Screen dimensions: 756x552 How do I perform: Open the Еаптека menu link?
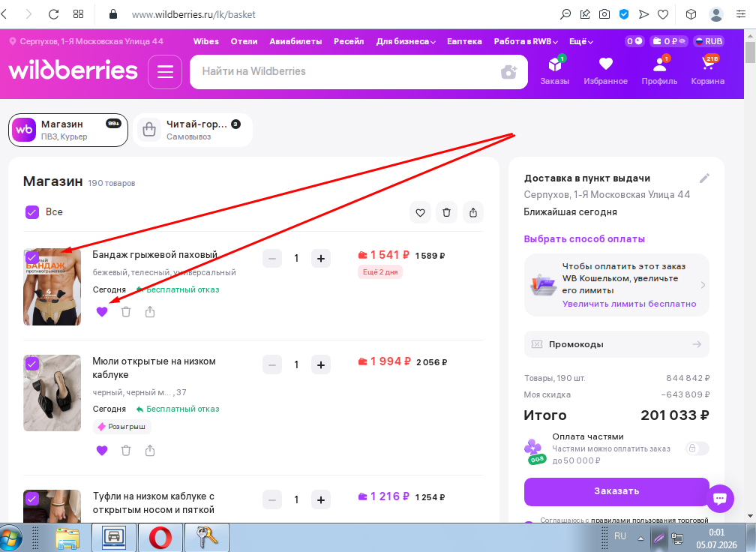[464, 41]
